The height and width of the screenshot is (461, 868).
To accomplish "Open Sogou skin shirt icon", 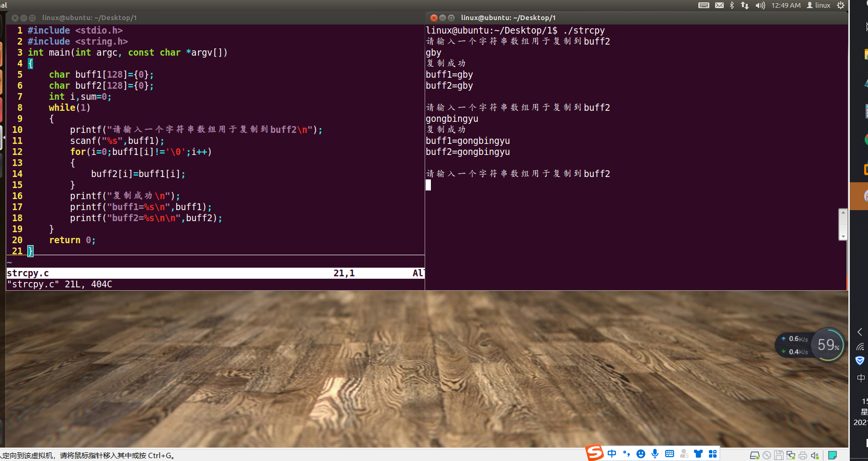I will [698, 454].
